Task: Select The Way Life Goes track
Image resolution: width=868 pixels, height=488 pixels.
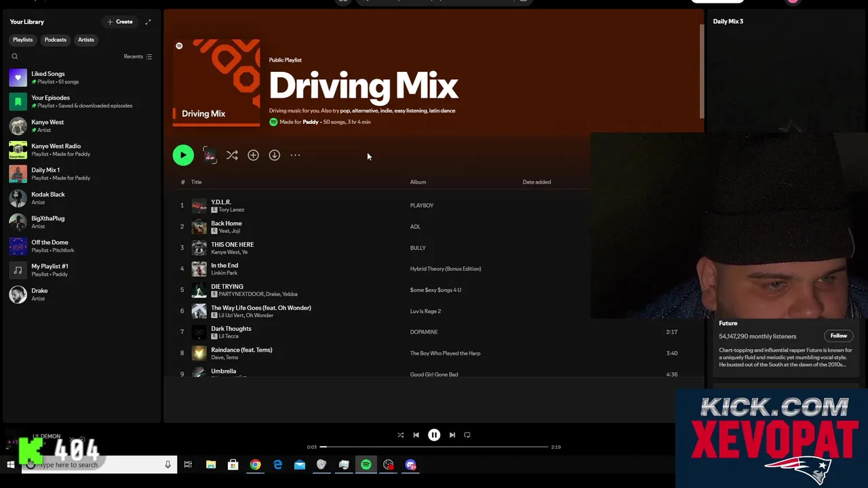Action: [261, 308]
